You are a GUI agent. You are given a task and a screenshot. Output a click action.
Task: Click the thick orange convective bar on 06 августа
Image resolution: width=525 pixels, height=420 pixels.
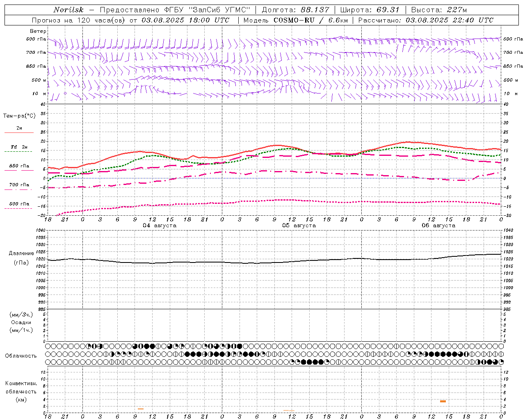(x=443, y=401)
